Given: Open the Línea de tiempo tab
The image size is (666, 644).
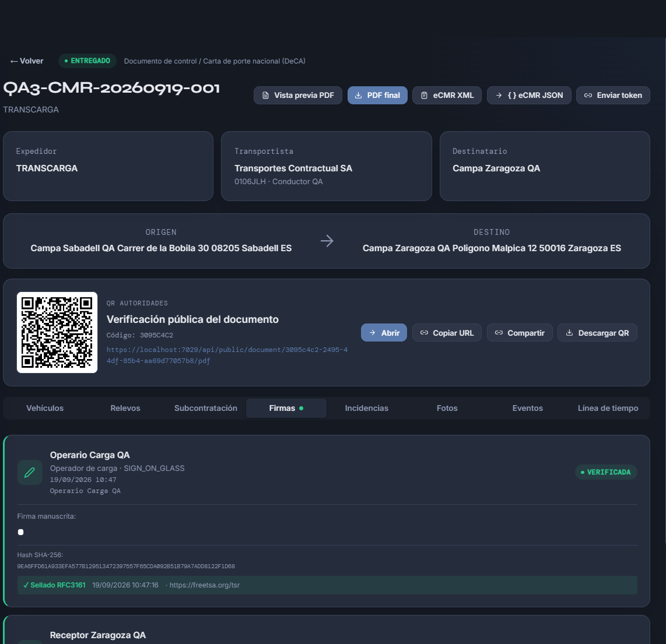Looking at the screenshot, I should [x=608, y=408].
